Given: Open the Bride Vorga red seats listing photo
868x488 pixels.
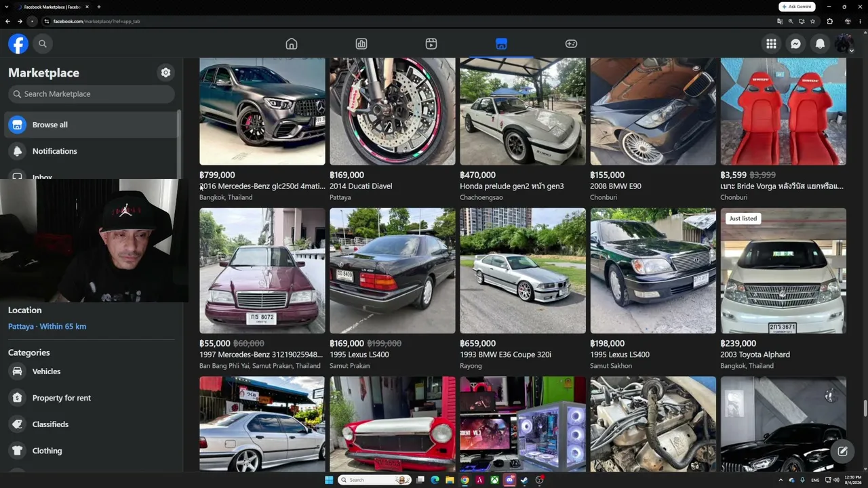Looking at the screenshot, I should pos(783,111).
